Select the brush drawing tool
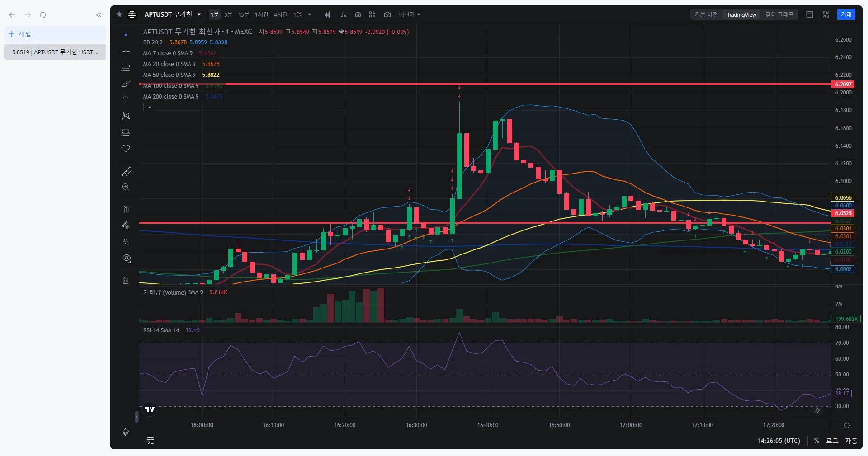The image size is (868, 456). point(126,84)
